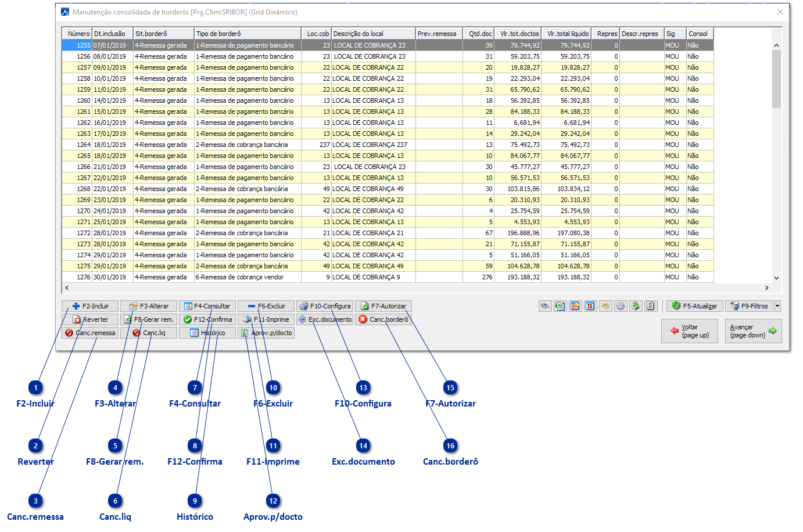Click the Vlr.total líquido column header
This screenshot has width=803, height=532.
(567, 34)
